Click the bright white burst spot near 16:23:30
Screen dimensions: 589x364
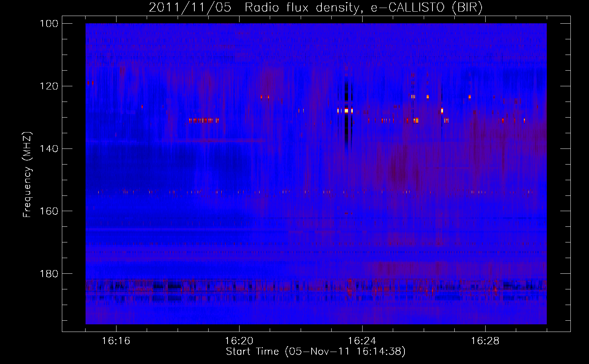click(347, 111)
